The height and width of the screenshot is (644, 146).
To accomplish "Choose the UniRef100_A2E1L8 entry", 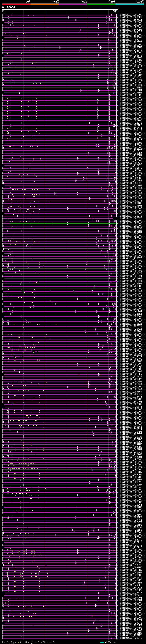I will coord(131,125).
